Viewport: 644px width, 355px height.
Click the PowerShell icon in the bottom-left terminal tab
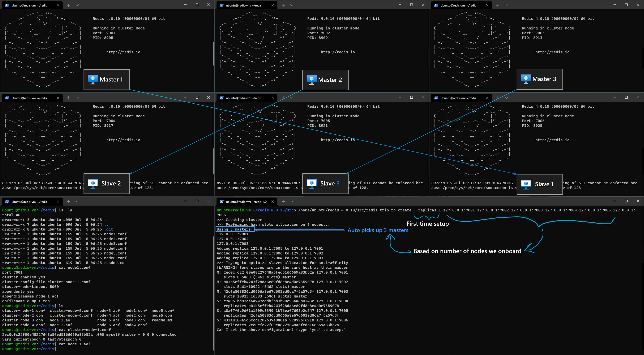[x=7, y=201]
